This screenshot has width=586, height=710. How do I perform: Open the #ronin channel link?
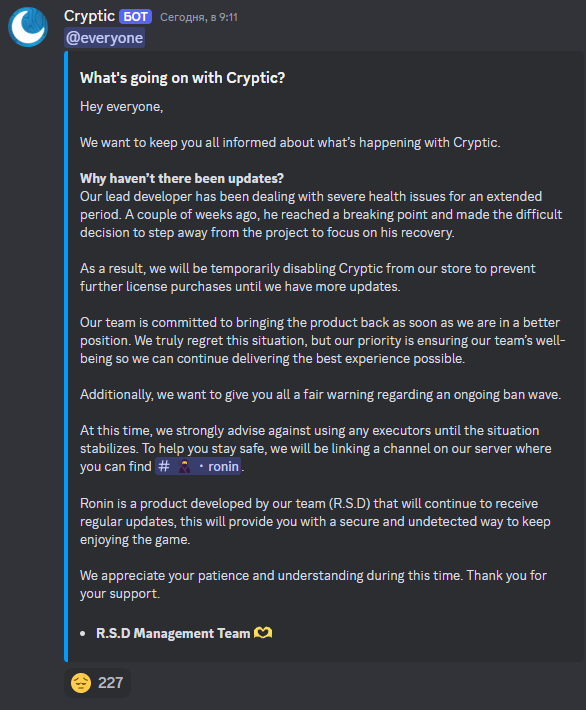click(198, 466)
